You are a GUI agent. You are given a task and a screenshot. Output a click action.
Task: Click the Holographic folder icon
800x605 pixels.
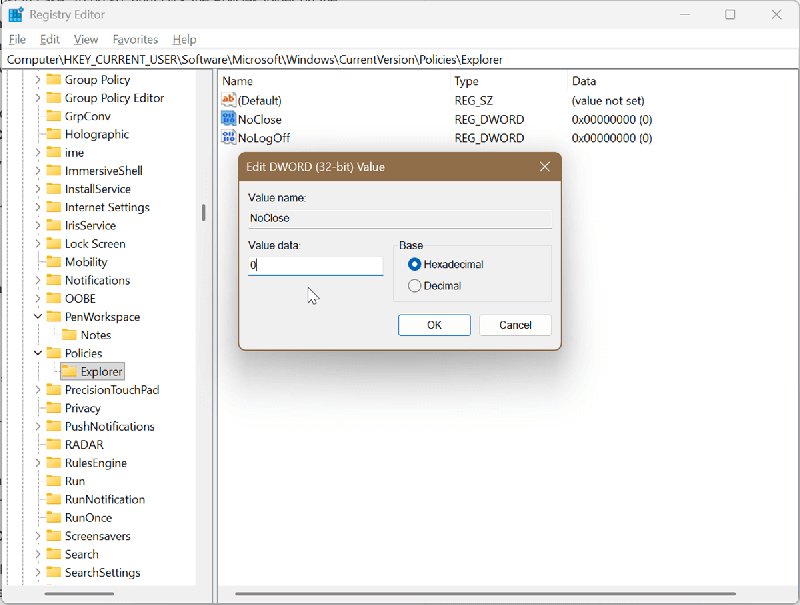coord(54,134)
